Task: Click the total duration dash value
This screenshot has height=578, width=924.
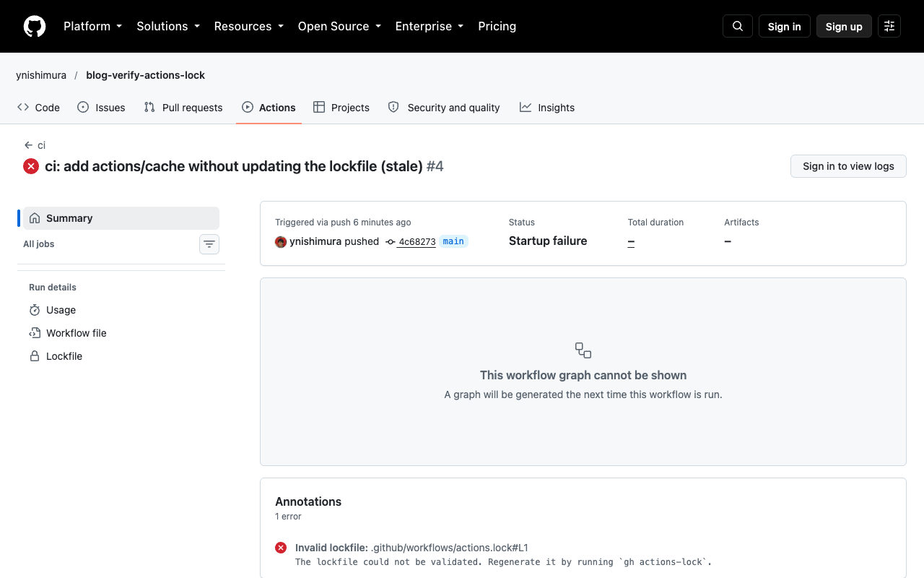Action: point(631,241)
